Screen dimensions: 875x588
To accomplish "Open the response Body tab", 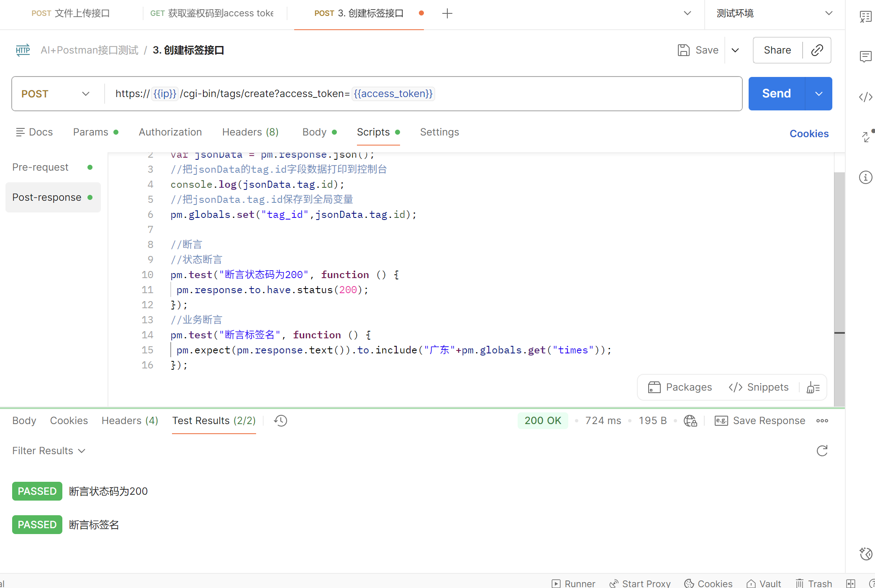I will pos(24,421).
